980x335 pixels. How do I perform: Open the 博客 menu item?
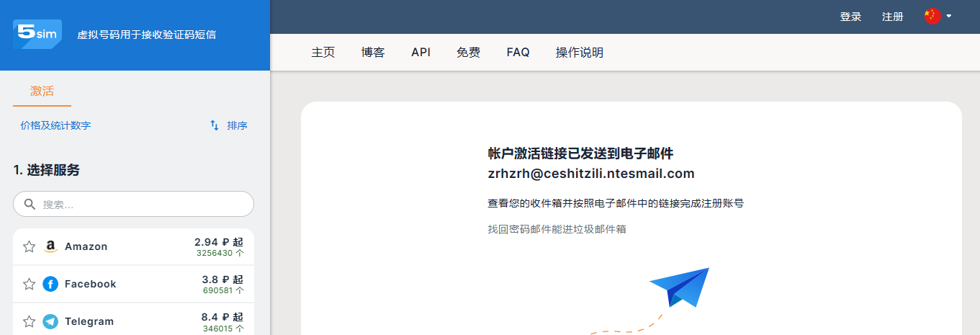click(373, 53)
